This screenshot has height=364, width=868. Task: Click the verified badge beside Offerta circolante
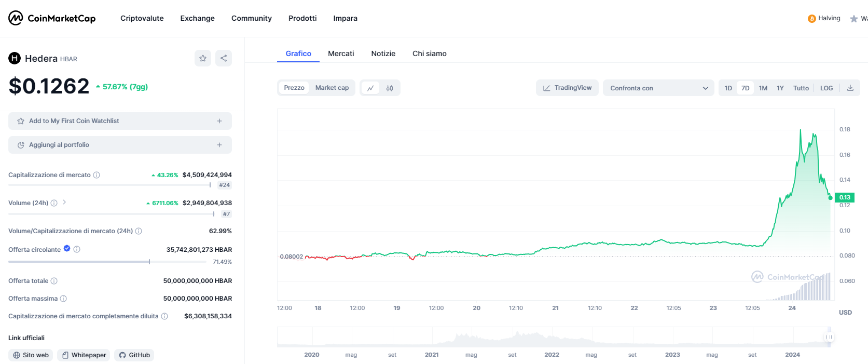(x=67, y=249)
